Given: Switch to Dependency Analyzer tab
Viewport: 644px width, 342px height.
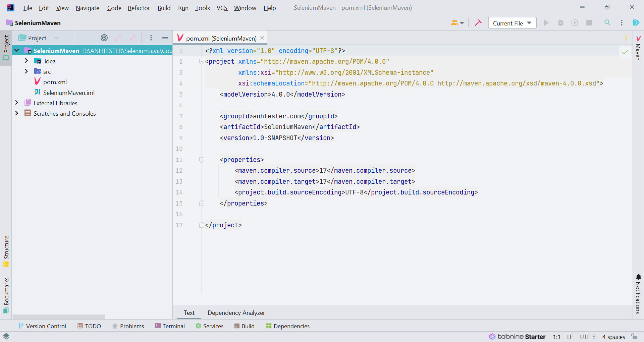Looking at the screenshot, I should (x=236, y=312).
